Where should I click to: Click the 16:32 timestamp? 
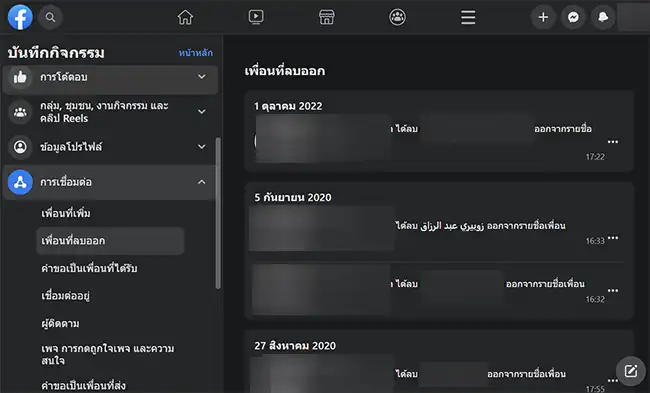click(595, 299)
